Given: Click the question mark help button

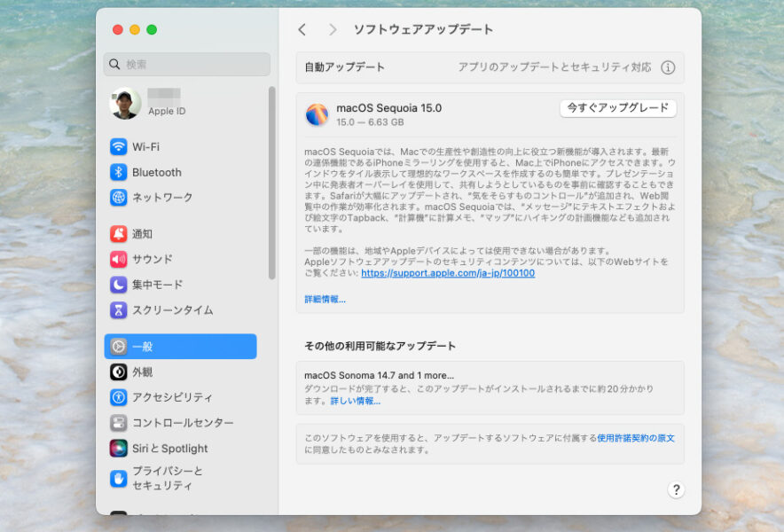Looking at the screenshot, I should point(676,489).
